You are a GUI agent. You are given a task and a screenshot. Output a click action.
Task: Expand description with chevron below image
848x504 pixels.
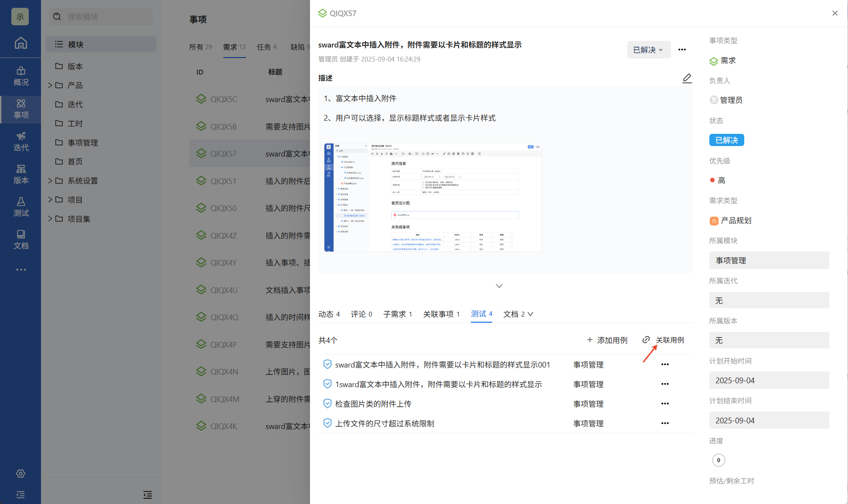click(x=499, y=286)
